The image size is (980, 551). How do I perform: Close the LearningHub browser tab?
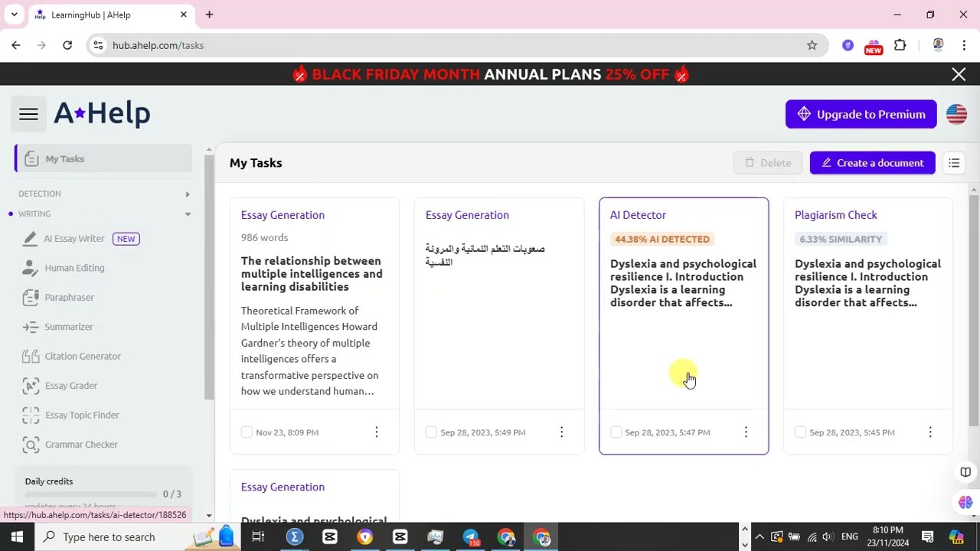(x=184, y=15)
